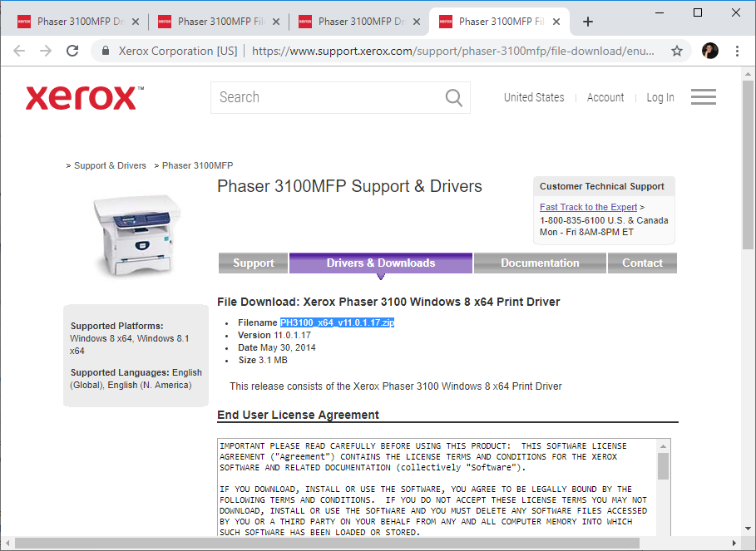756x551 pixels.
Task: Bookmark this page with the star icon
Action: point(676,51)
